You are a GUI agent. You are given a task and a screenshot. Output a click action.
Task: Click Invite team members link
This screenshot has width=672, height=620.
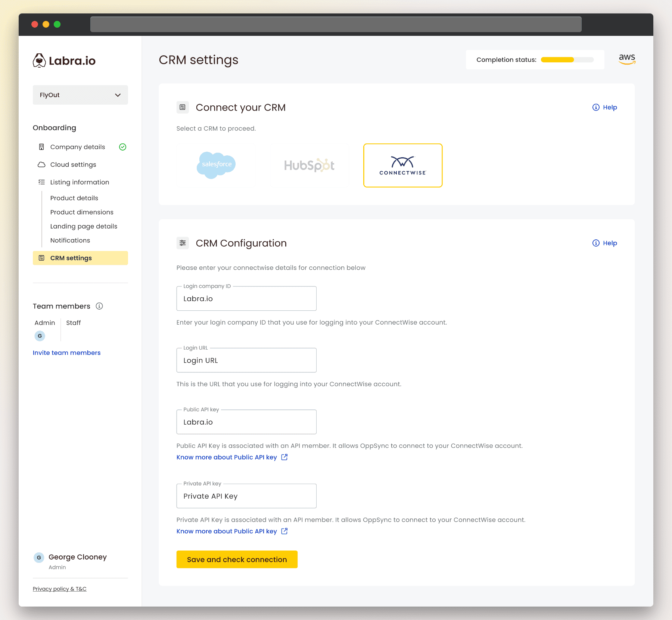click(x=66, y=353)
